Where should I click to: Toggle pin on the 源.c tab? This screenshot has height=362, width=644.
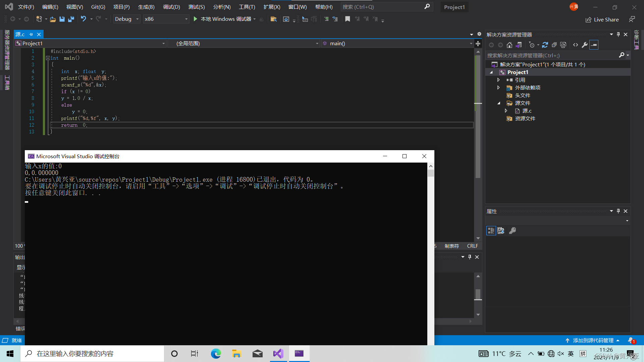click(x=31, y=35)
